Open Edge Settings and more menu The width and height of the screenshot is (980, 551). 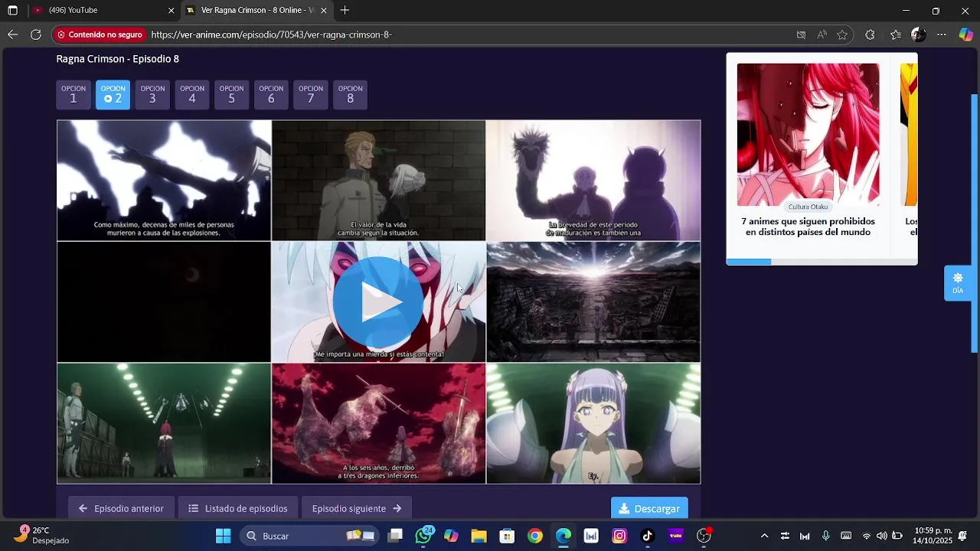942,34
